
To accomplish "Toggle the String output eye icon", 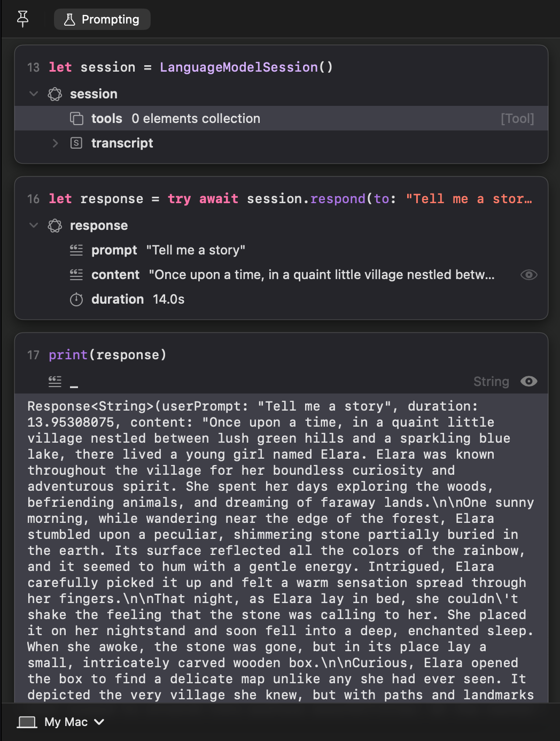I will 529,381.
